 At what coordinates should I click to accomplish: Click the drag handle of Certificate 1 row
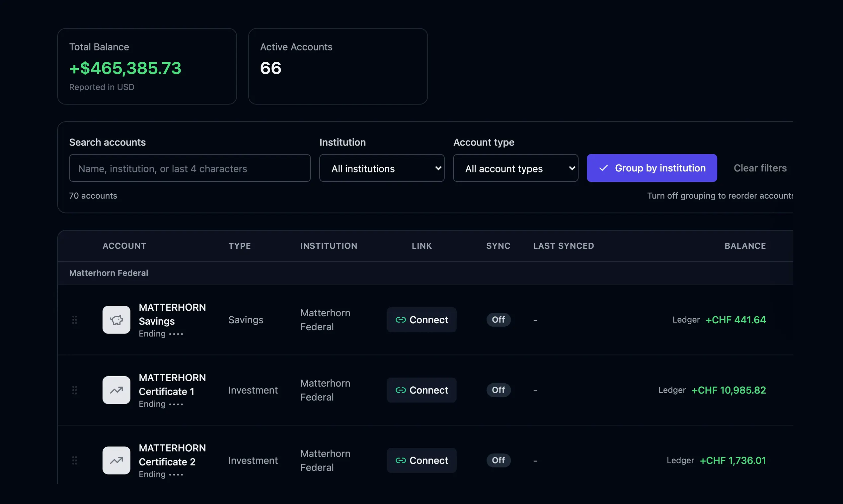click(x=74, y=390)
